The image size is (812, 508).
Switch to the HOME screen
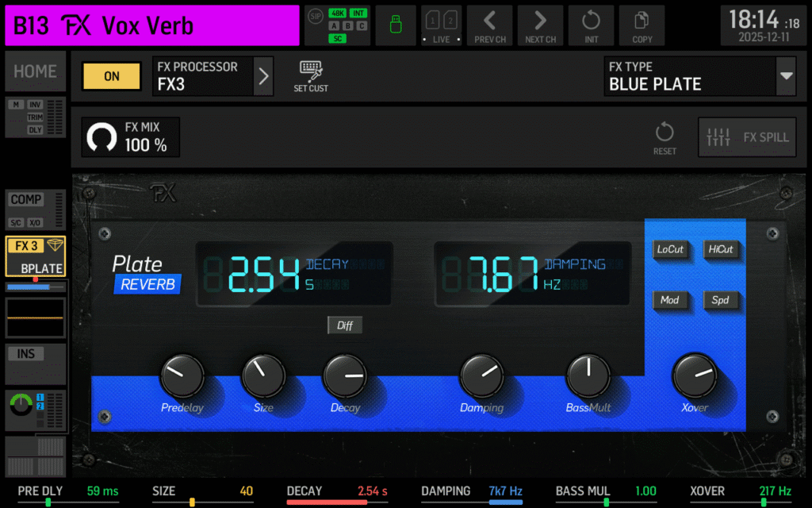(35, 71)
